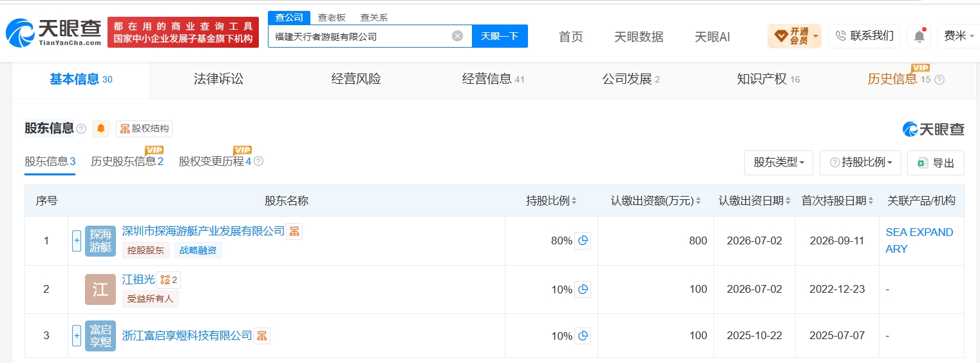Open 经营风险 tab
The width and height of the screenshot is (980, 363).
(x=356, y=79)
